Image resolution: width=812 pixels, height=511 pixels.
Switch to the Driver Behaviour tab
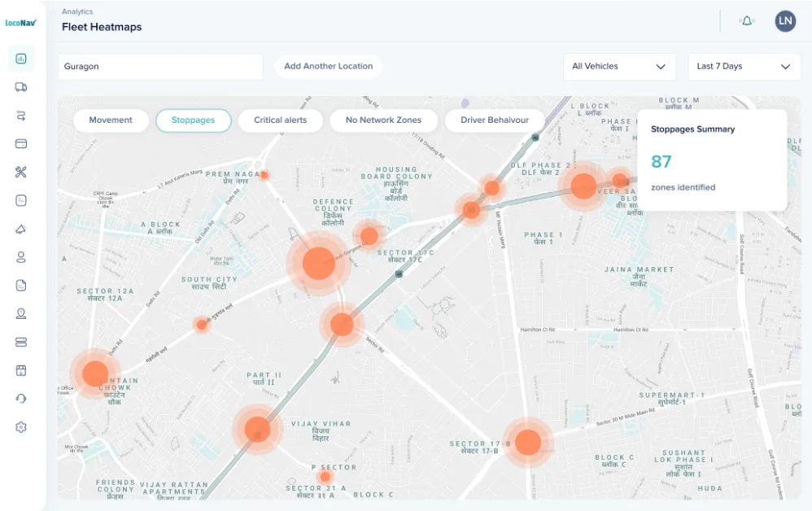[495, 120]
